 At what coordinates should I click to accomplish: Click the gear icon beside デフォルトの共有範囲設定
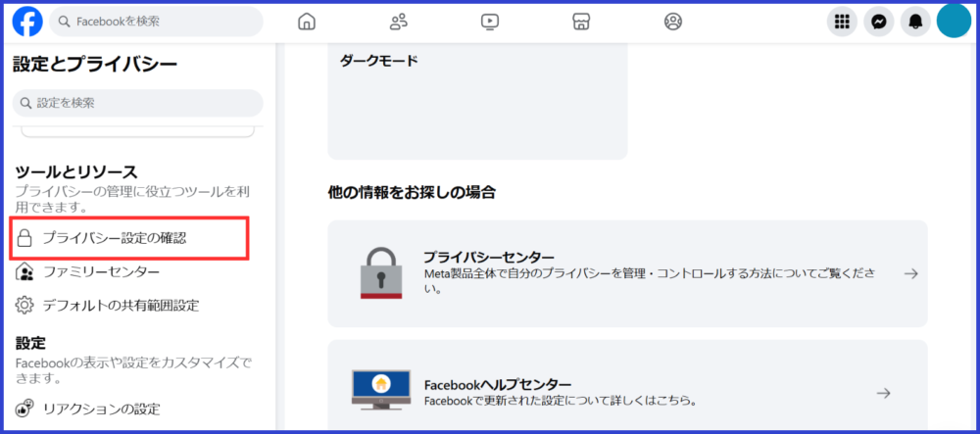[24, 306]
